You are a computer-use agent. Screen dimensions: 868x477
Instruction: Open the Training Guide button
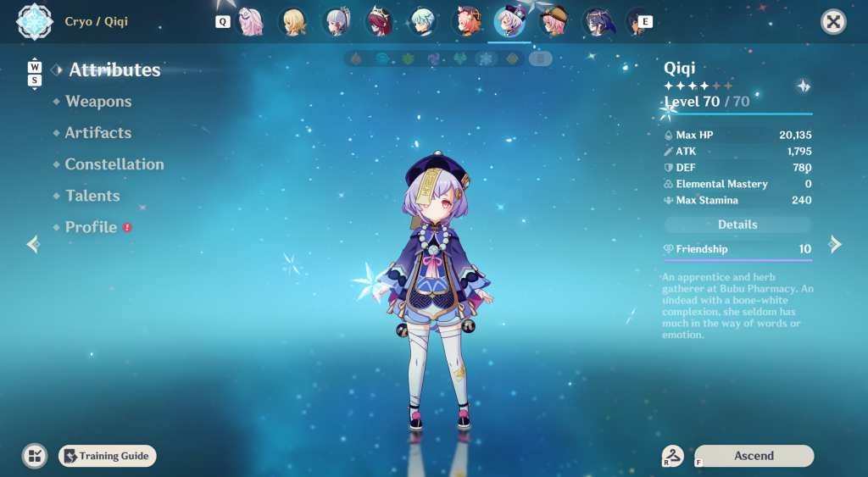pyautogui.click(x=108, y=456)
